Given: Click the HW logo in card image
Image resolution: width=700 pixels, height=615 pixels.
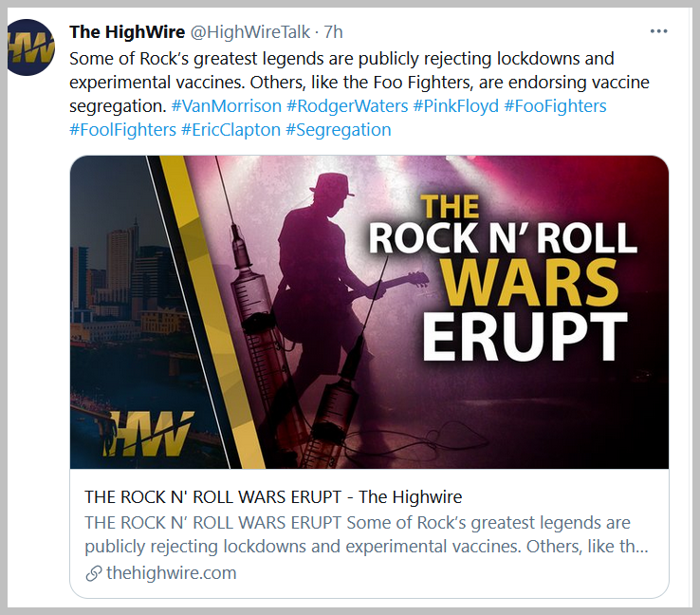Looking at the screenshot, I should tap(147, 433).
